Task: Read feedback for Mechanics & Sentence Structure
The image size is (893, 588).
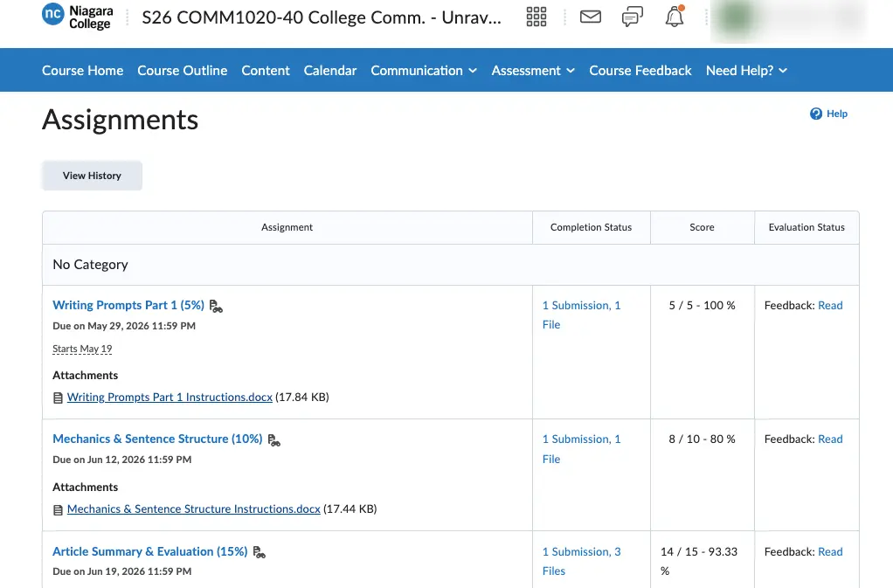Action: [830, 439]
